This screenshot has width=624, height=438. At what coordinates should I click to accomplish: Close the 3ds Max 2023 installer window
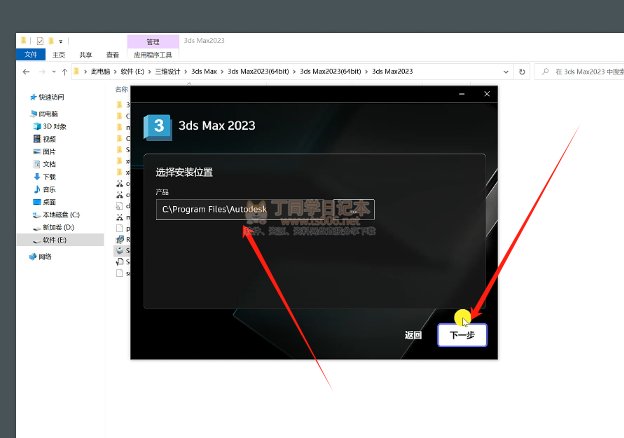click(487, 94)
